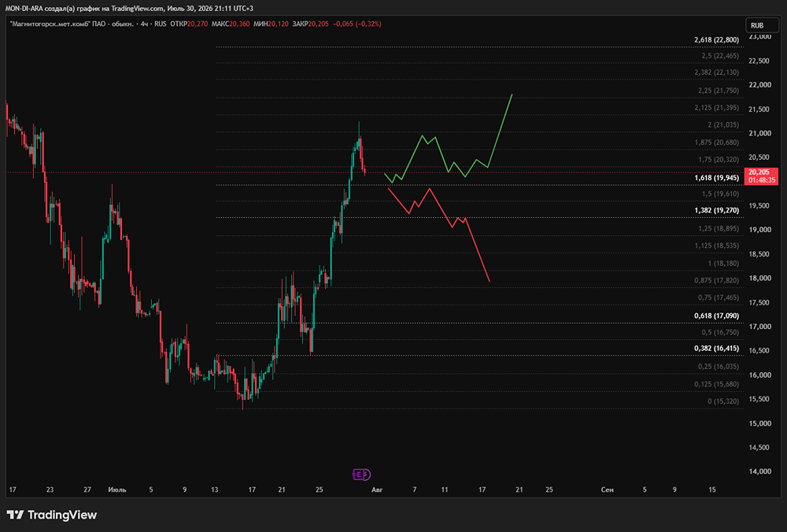The width and height of the screenshot is (787, 532).
Task: Click the Авг date on time axis
Action: tap(377, 490)
